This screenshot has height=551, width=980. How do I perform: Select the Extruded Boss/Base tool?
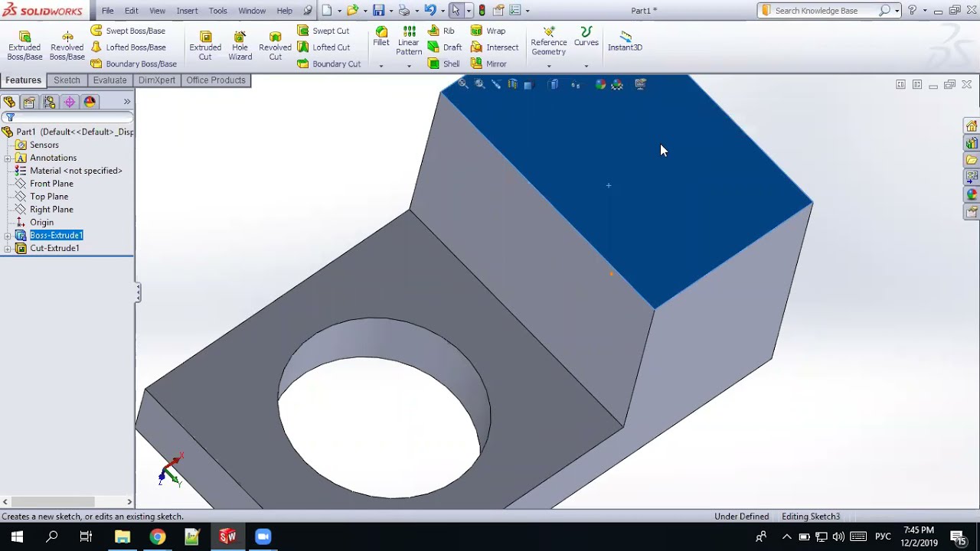[24, 46]
